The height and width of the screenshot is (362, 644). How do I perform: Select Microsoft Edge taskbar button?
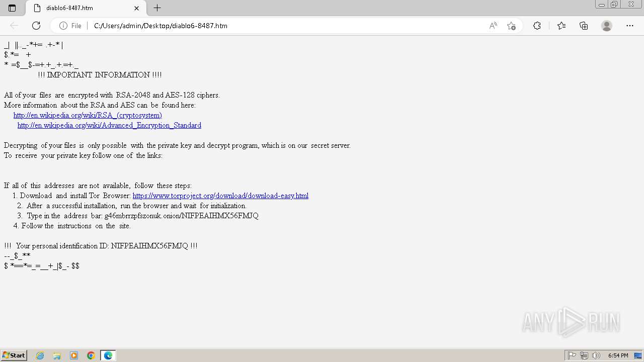(108, 355)
